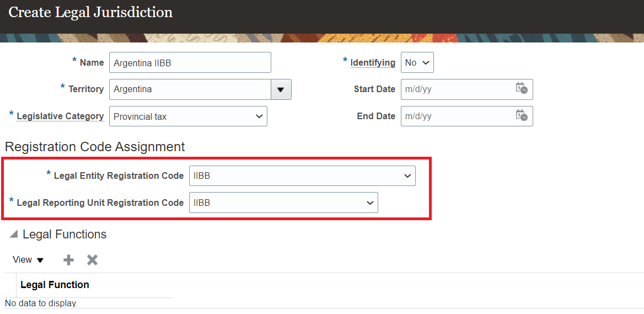Open the Territory dropdown arrow
The height and width of the screenshot is (314, 644).
(x=281, y=89)
